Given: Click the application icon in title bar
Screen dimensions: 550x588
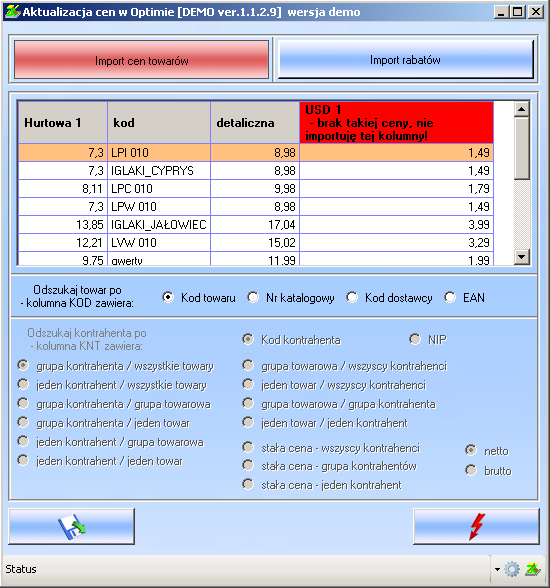Looking at the screenshot, I should 12,12.
